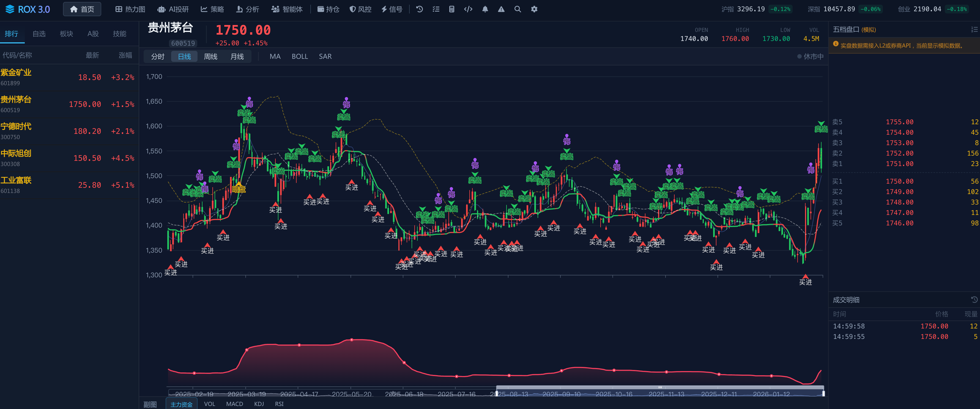Select the 自选 watchlist tab

click(x=39, y=34)
